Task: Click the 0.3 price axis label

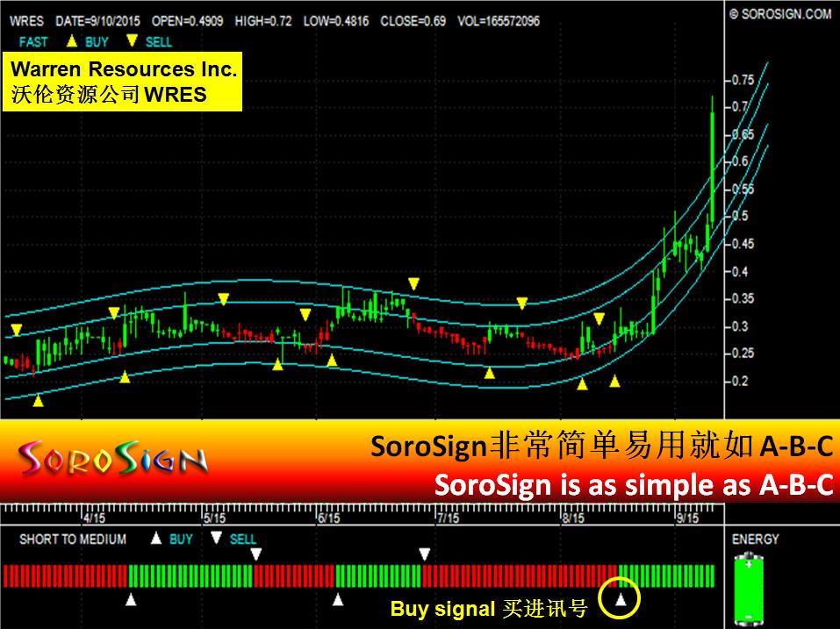Action: 740,326
